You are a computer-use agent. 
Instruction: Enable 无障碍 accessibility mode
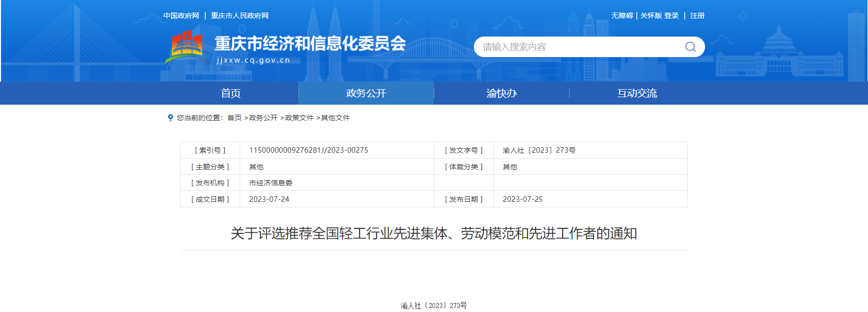[622, 16]
